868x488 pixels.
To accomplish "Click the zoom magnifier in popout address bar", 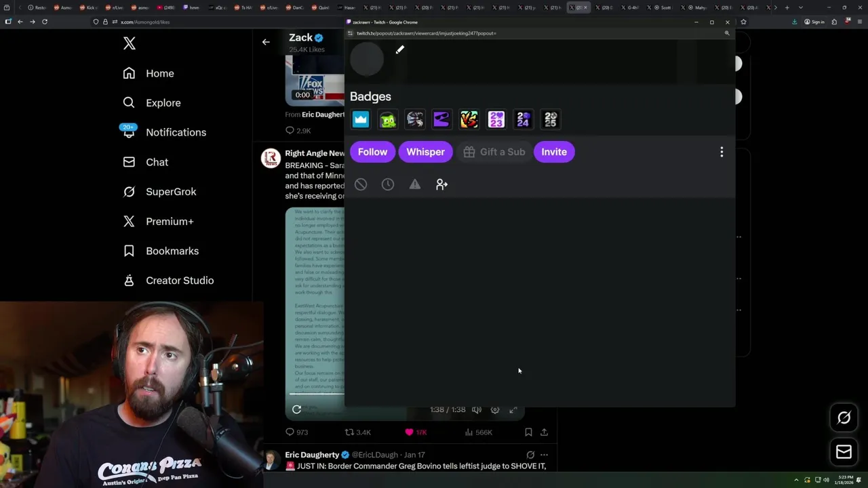I will (x=727, y=33).
